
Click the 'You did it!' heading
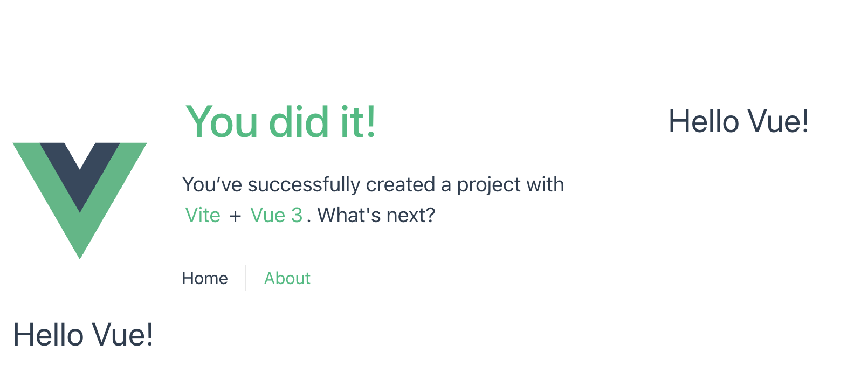280,122
